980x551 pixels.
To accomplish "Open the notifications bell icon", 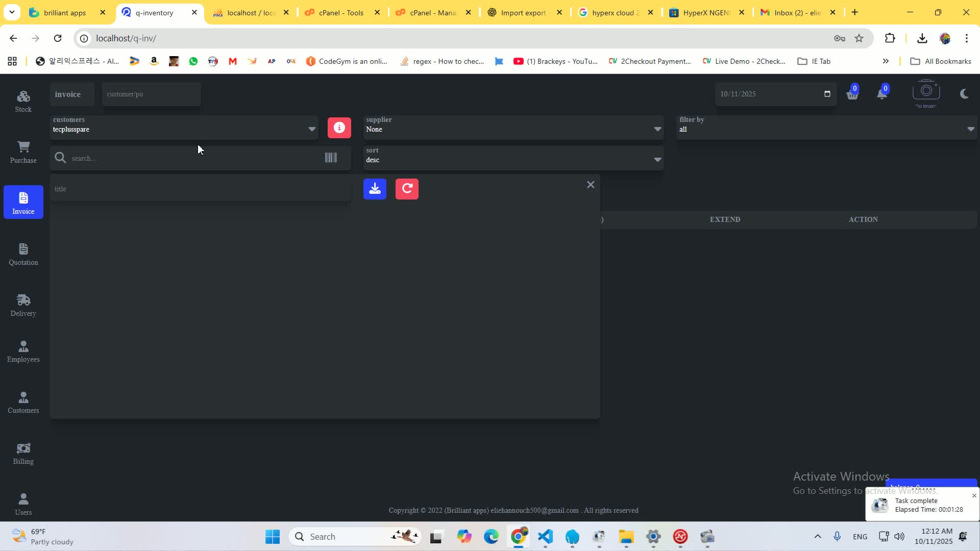I will [x=882, y=94].
